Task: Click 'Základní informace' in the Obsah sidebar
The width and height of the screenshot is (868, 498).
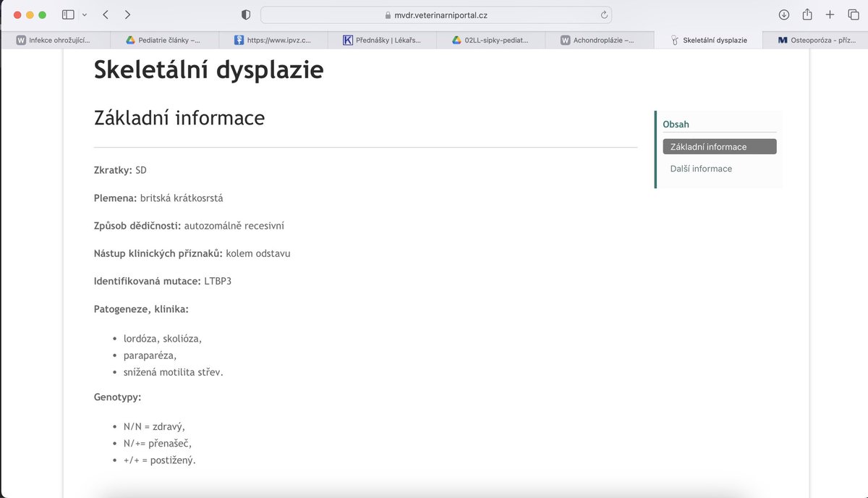Action: click(720, 147)
